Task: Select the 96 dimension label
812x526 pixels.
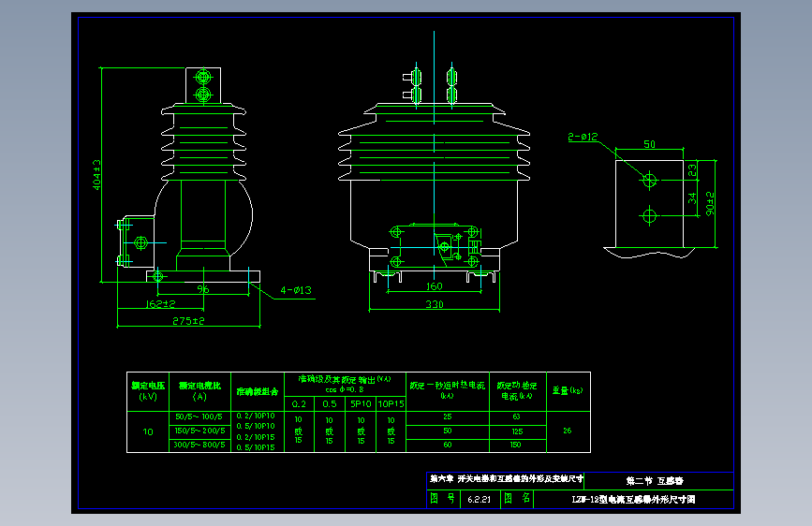Action: tap(203, 289)
